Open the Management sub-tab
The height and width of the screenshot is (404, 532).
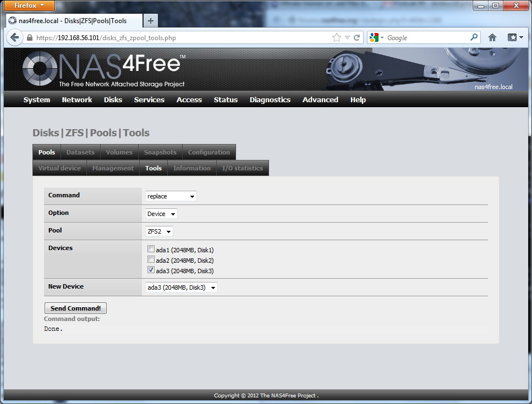click(x=113, y=168)
